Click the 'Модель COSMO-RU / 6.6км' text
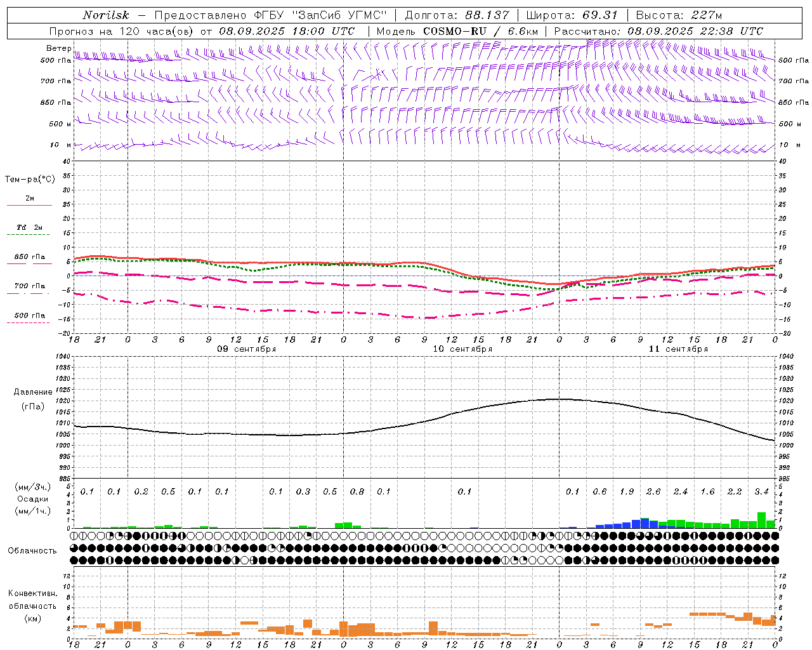Image resolution: width=812 pixels, height=650 pixels. 457,31
